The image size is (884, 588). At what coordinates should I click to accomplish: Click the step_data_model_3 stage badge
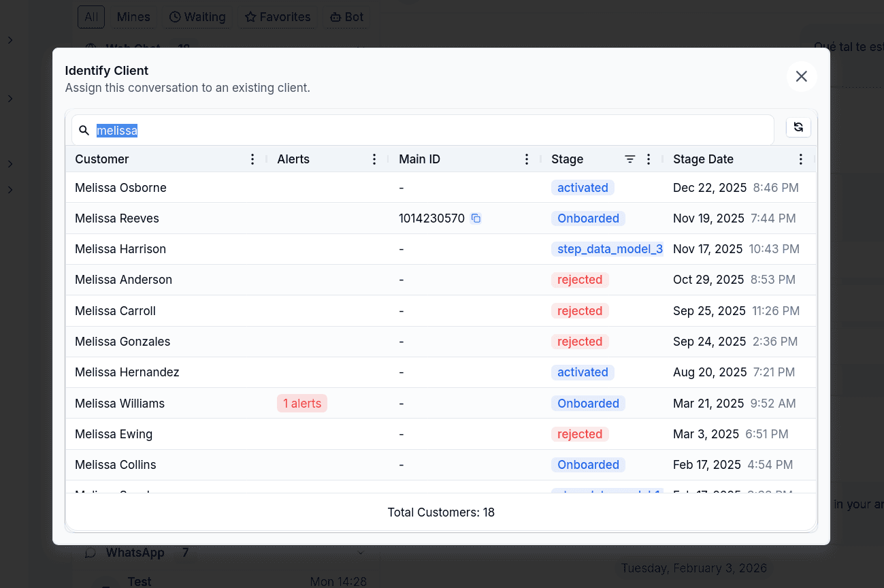[607, 249]
